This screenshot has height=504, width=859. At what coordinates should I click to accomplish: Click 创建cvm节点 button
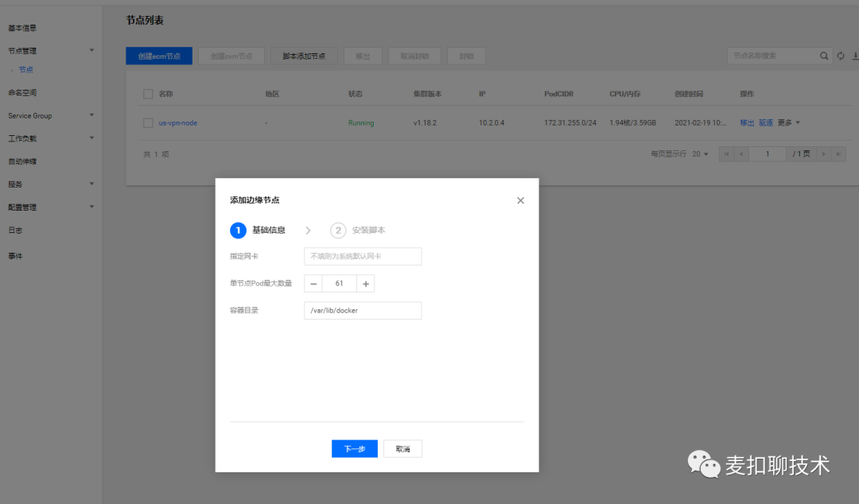pos(231,56)
